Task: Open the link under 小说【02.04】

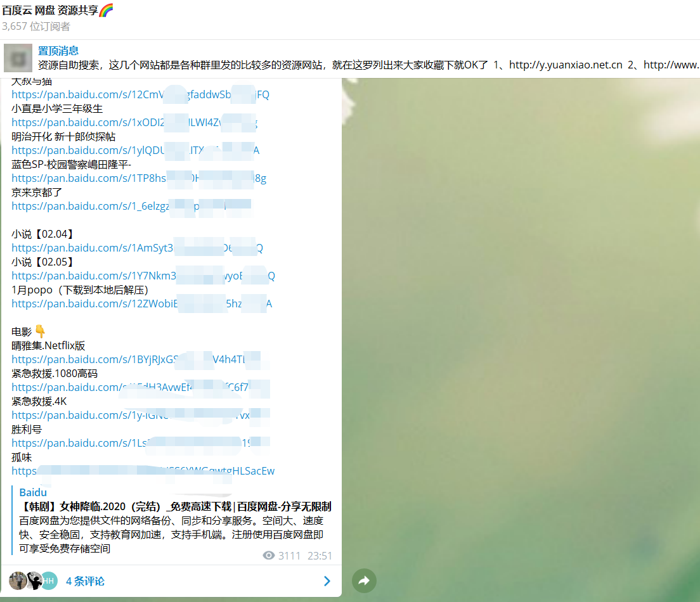Action: point(137,248)
